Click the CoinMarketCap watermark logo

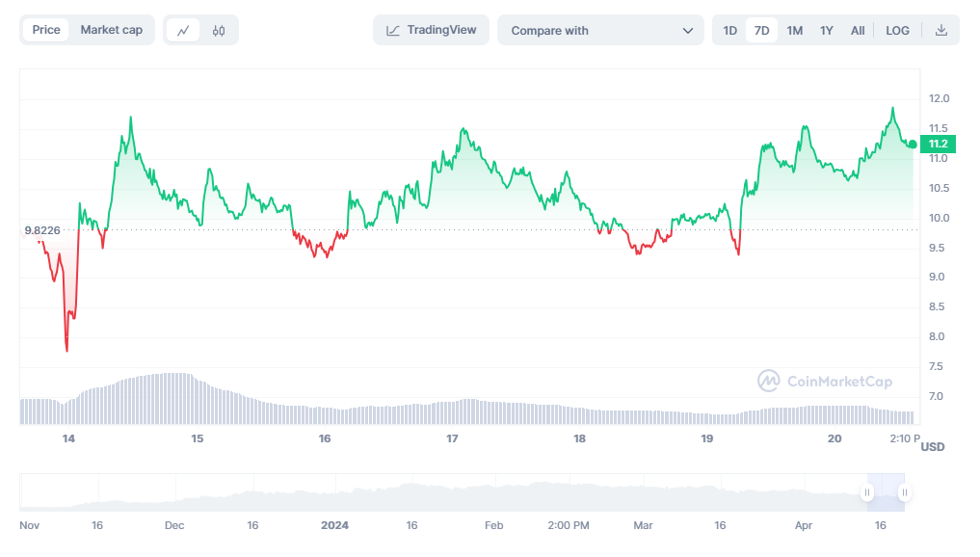point(825,382)
